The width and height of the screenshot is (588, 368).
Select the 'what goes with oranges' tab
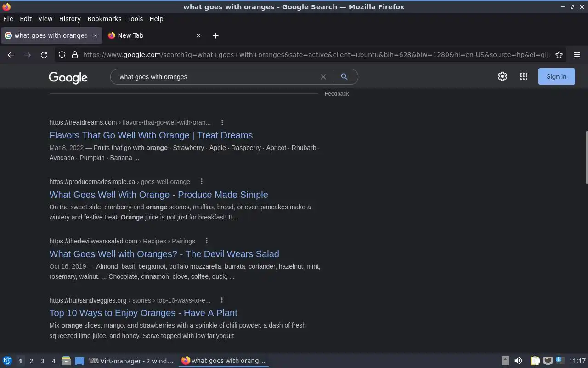(x=51, y=35)
